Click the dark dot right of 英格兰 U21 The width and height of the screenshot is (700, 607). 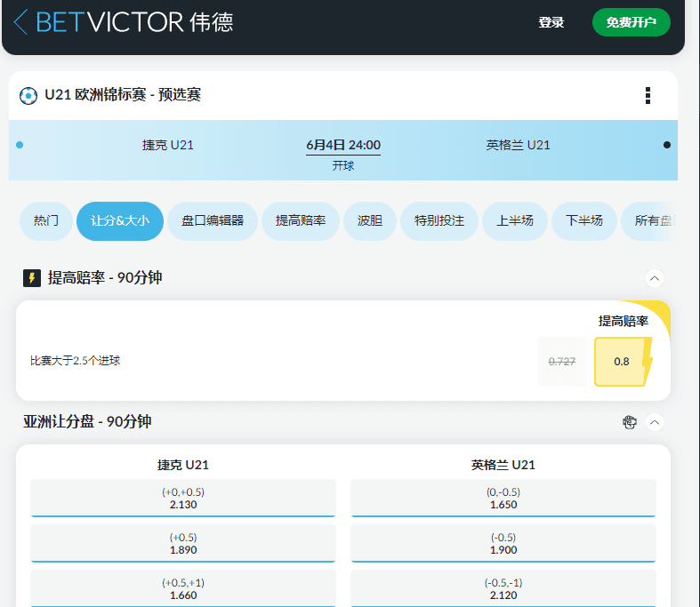tap(667, 145)
